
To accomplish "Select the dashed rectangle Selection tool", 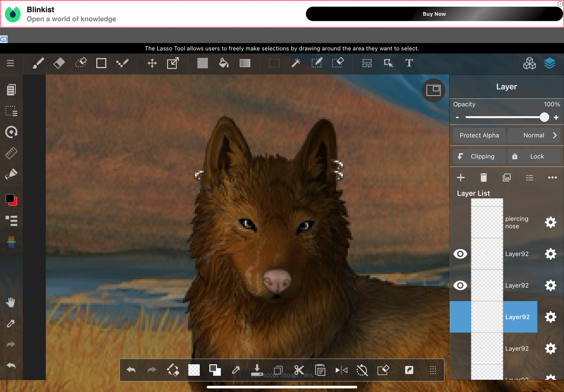I will pos(274,63).
